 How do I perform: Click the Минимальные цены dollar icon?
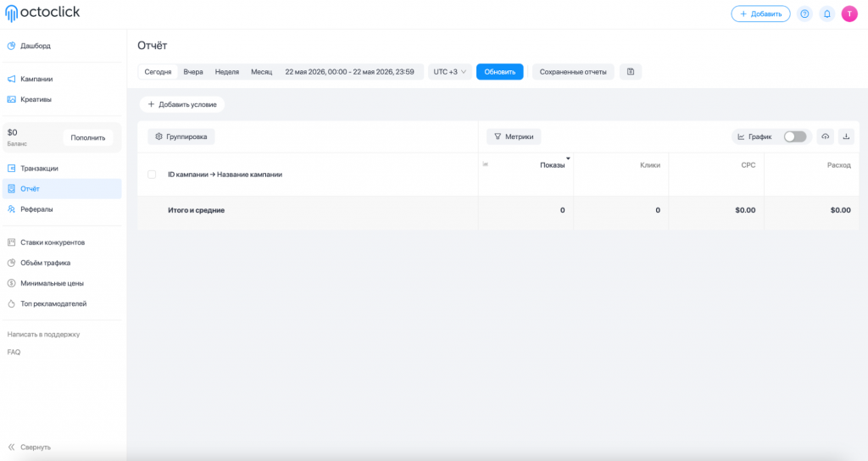[x=11, y=283]
